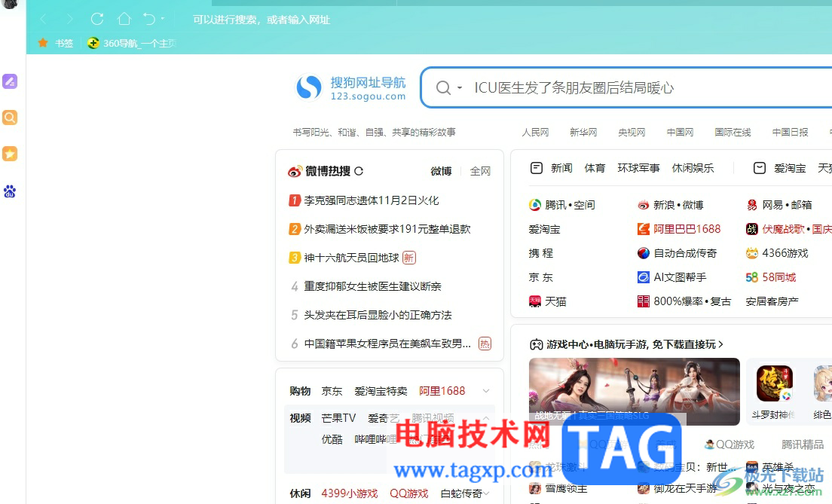Refresh the 微博热搜 list
The height and width of the screenshot is (504, 832).
tap(359, 171)
